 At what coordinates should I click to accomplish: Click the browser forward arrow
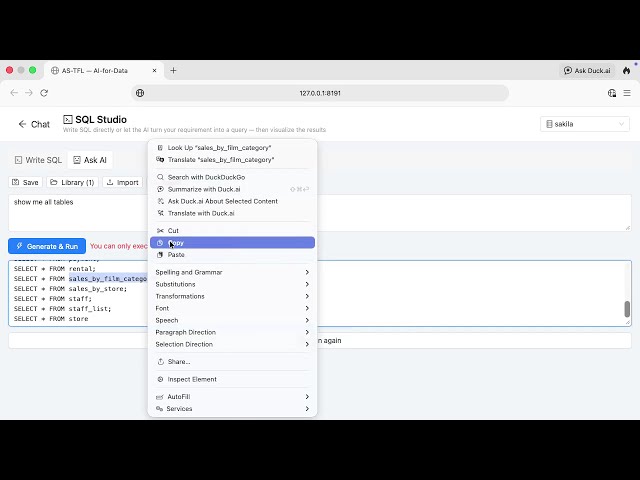point(29,93)
